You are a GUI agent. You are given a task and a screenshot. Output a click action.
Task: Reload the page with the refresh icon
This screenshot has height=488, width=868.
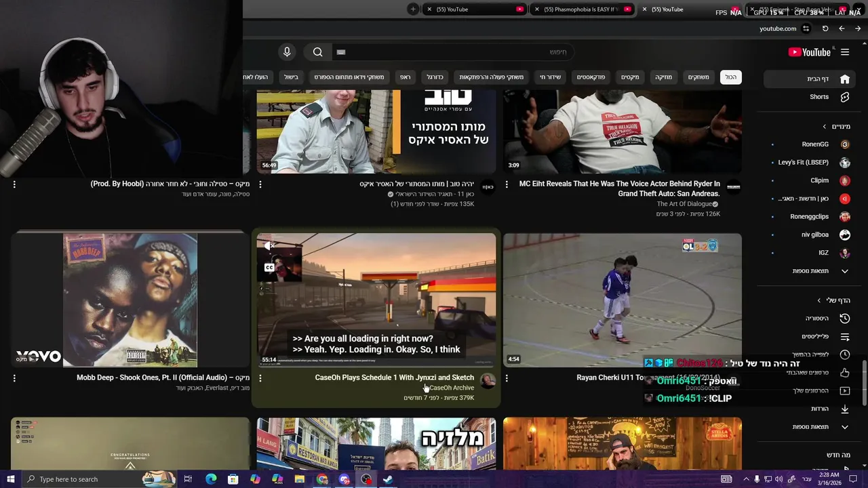tap(825, 28)
